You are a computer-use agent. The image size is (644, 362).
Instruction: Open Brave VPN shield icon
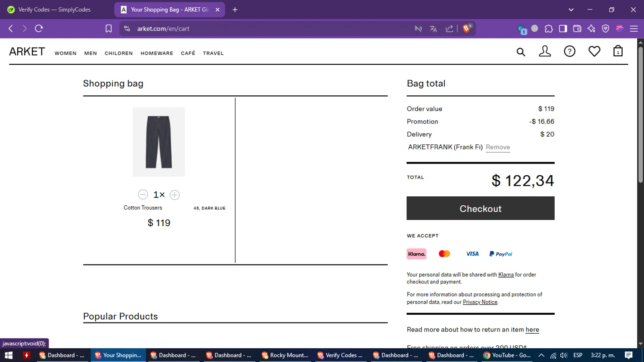605,29
